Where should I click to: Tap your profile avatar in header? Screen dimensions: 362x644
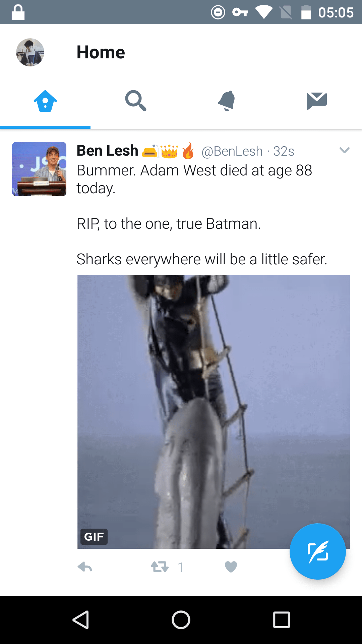(x=30, y=52)
